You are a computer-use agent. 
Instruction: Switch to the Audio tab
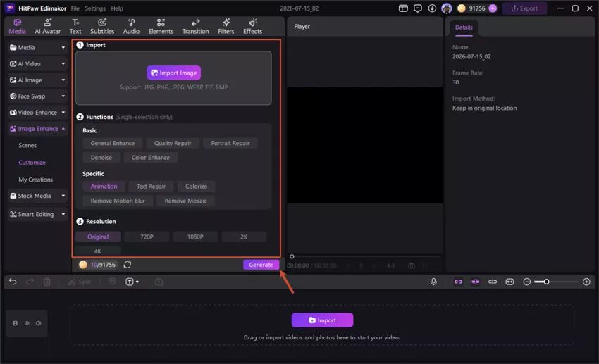(x=131, y=27)
